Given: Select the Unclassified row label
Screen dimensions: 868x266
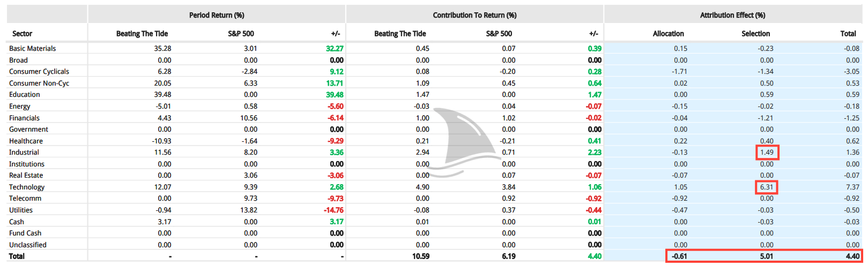Looking at the screenshot, I should point(27,245).
